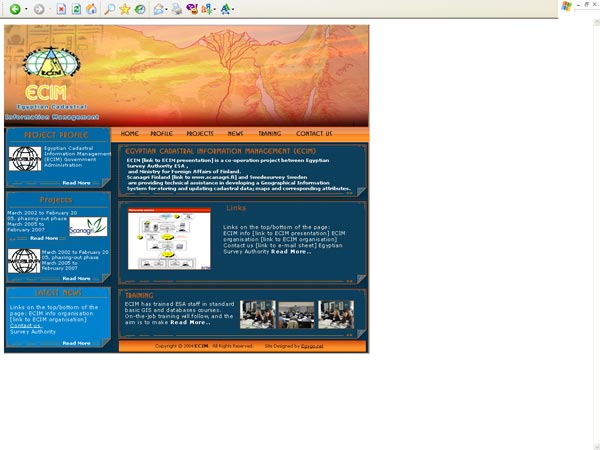The image size is (600, 450).
Task: Expand the encoding icon dropdown arrow
Action: tap(215, 9)
